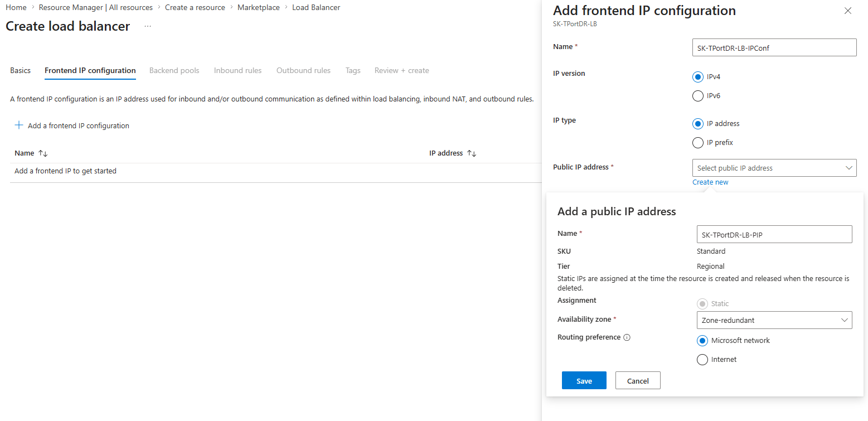
Task: Switch to the Review + create tab
Action: point(402,71)
